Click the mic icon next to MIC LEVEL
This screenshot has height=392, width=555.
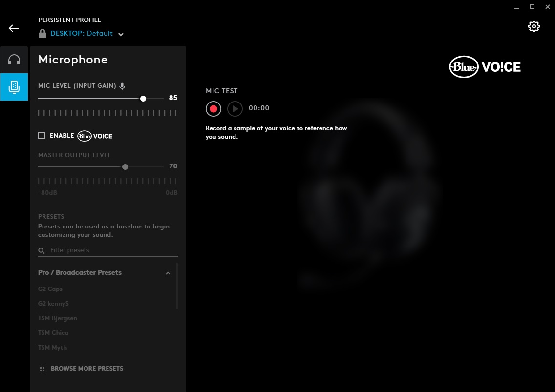pyautogui.click(x=122, y=86)
